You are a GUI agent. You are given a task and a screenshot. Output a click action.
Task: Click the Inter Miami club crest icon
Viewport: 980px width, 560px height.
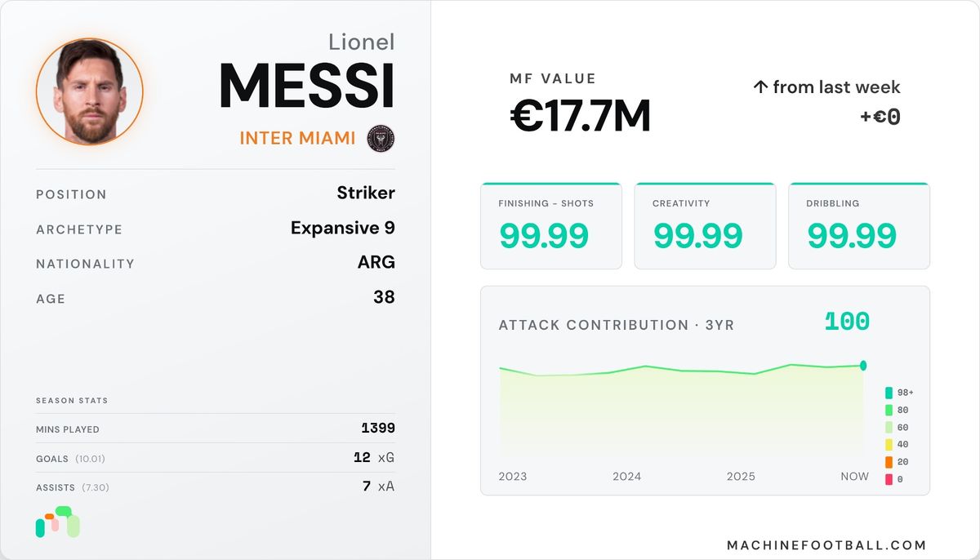381,139
